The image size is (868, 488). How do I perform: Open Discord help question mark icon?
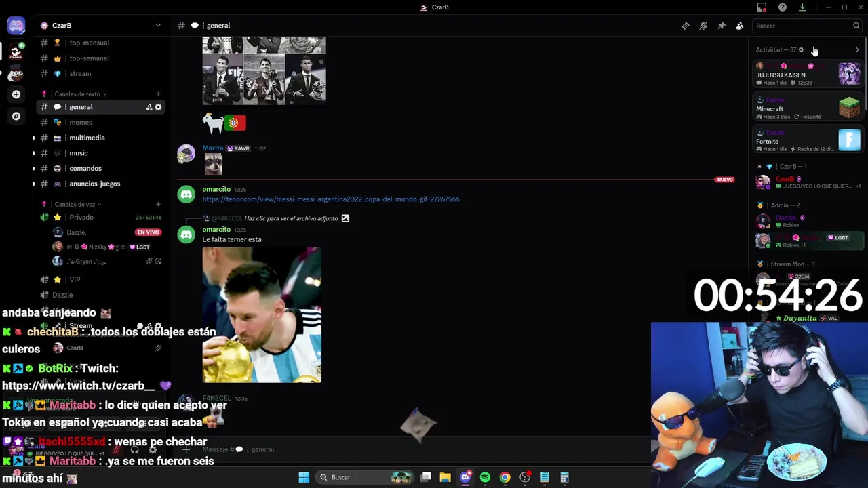(783, 7)
